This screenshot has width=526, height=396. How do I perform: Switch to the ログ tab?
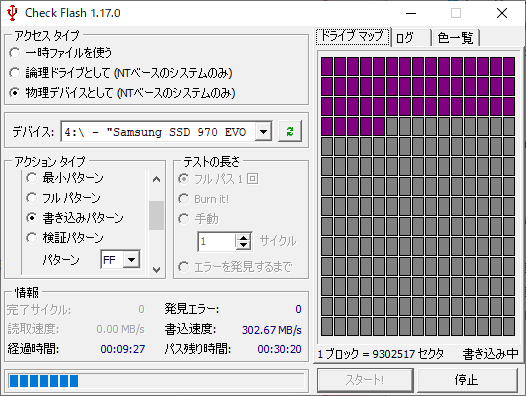pyautogui.click(x=411, y=38)
